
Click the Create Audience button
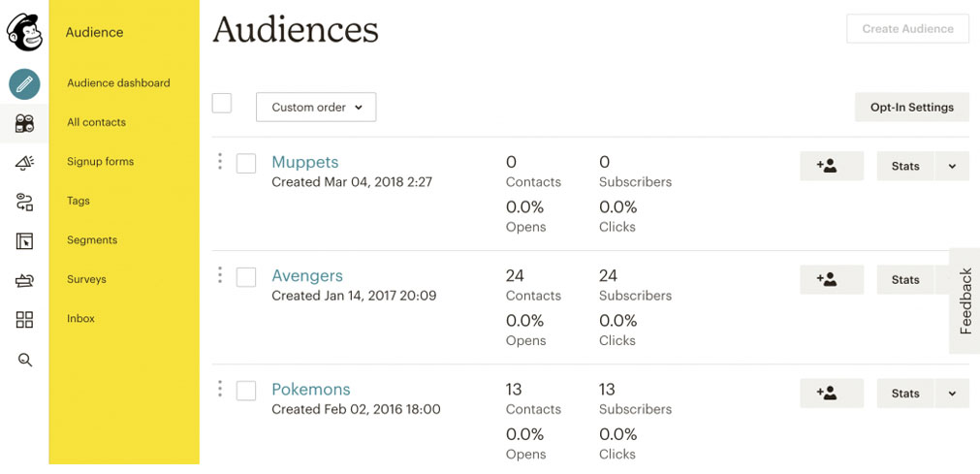pyautogui.click(x=907, y=29)
